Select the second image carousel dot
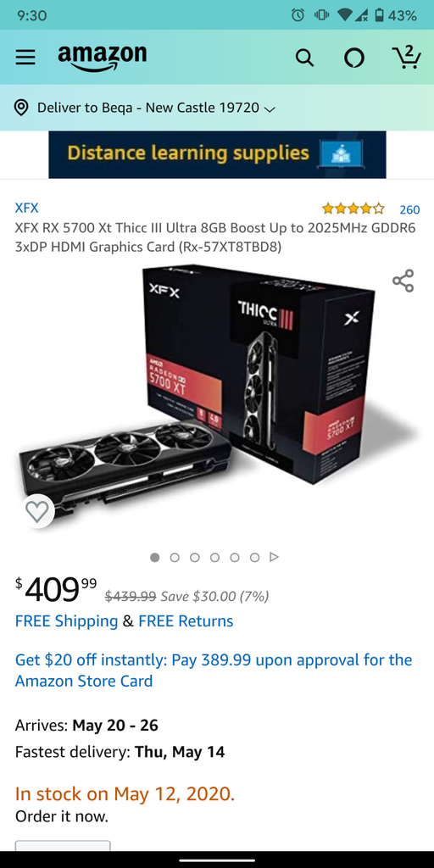 tap(175, 558)
